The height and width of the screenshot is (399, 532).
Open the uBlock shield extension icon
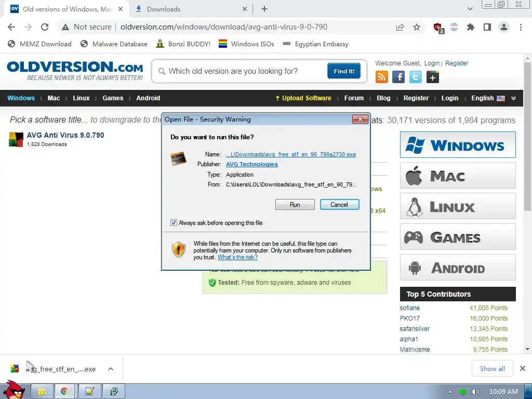(438, 28)
